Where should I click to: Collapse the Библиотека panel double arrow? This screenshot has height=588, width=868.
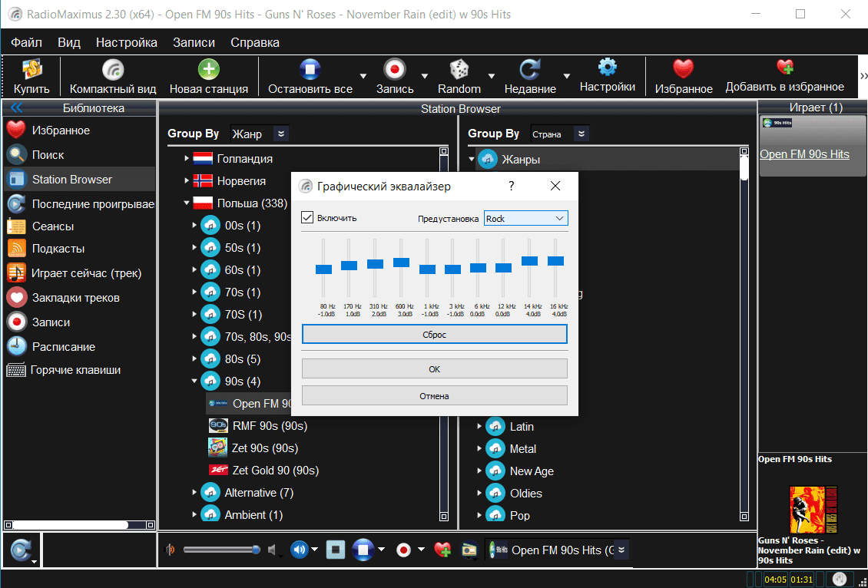point(17,107)
